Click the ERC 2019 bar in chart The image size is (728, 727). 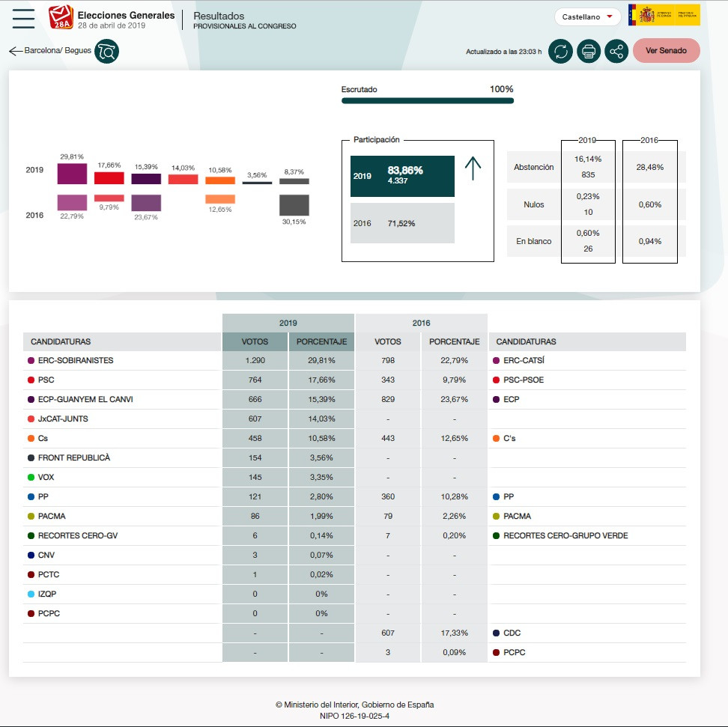72,174
